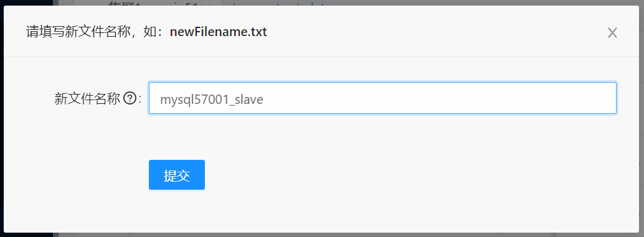The width and height of the screenshot is (644, 237).
Task: Click the dark overlay left of the dialog
Action: click(x=2, y=123)
